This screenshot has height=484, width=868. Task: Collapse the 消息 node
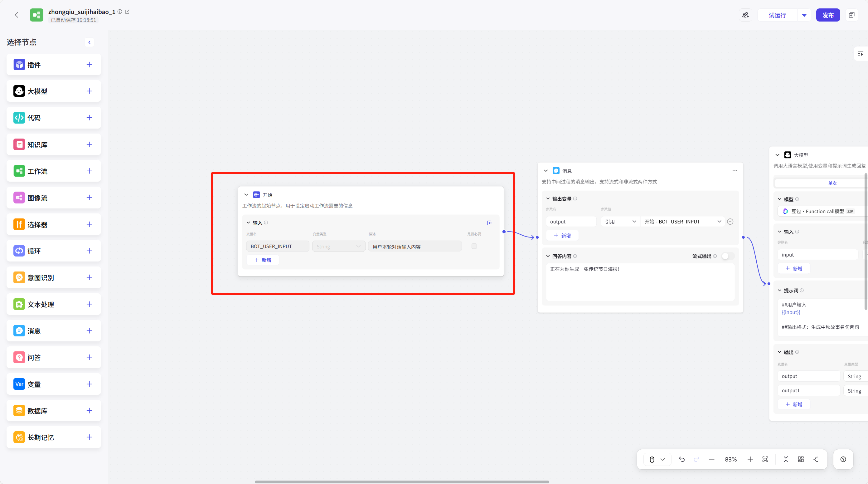tap(546, 171)
